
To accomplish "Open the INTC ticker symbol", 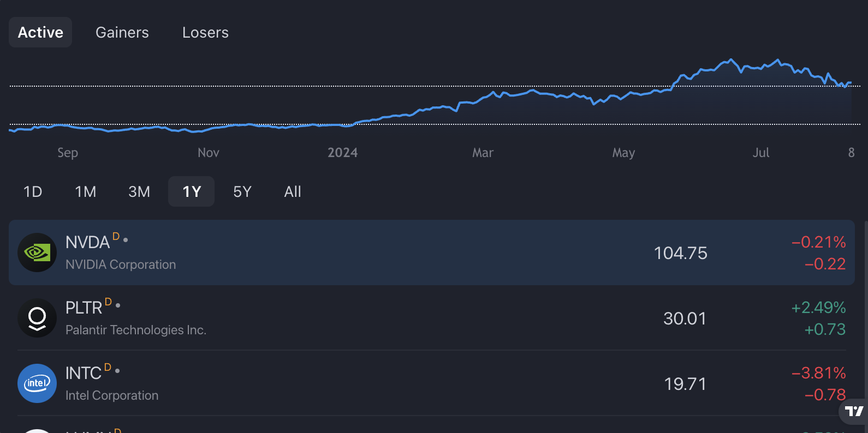I will (x=84, y=373).
